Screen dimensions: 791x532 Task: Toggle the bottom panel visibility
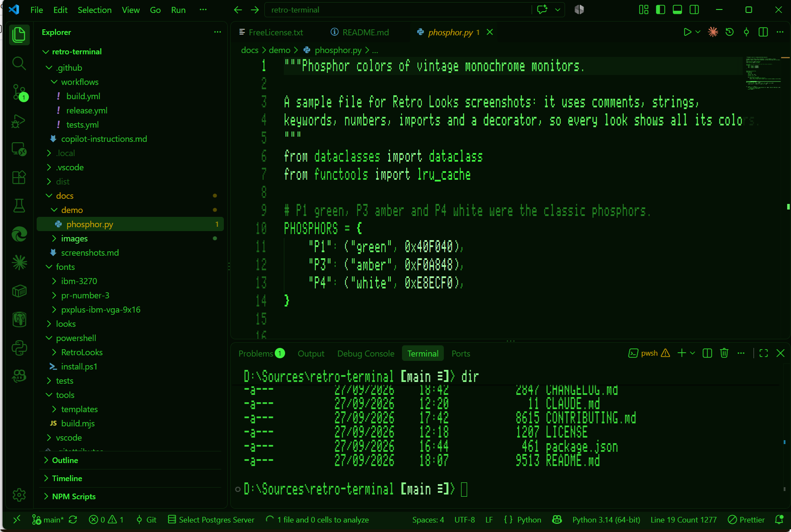point(677,9)
